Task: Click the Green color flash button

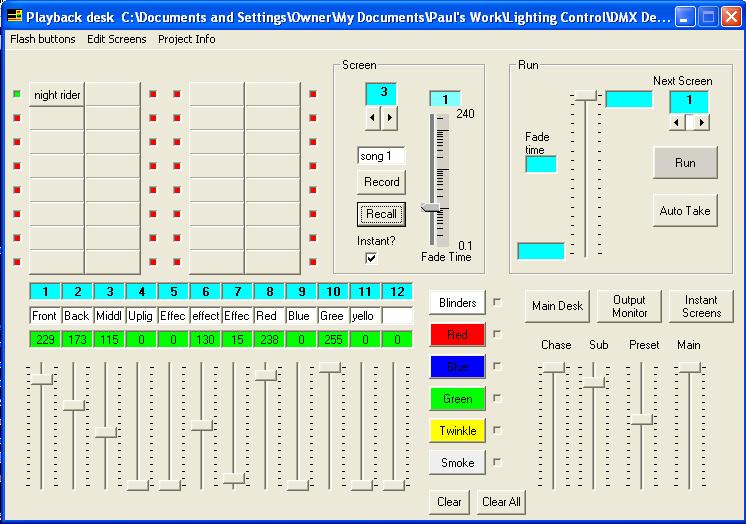Action: click(457, 399)
